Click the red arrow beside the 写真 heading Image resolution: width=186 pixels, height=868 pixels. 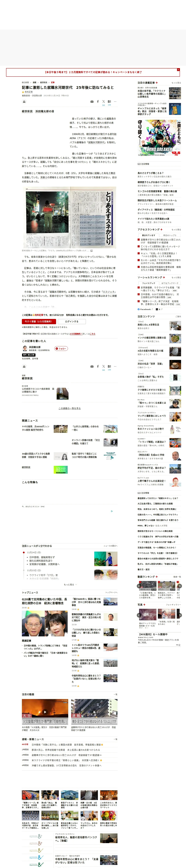click(144, 605)
